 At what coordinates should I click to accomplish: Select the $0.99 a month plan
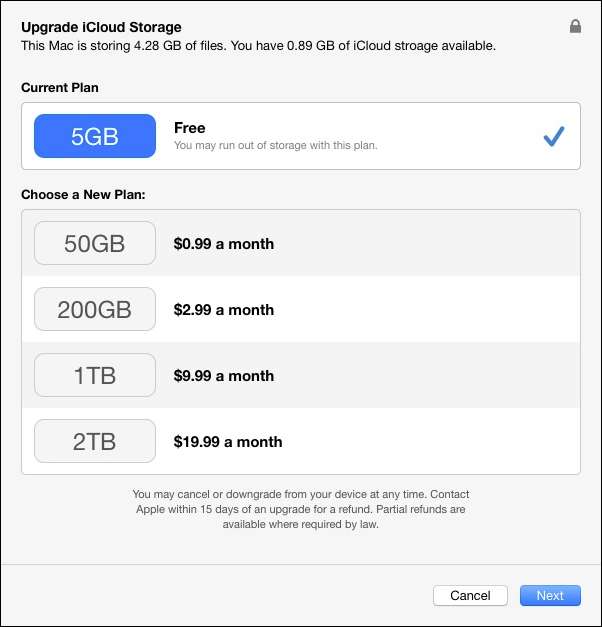click(224, 243)
